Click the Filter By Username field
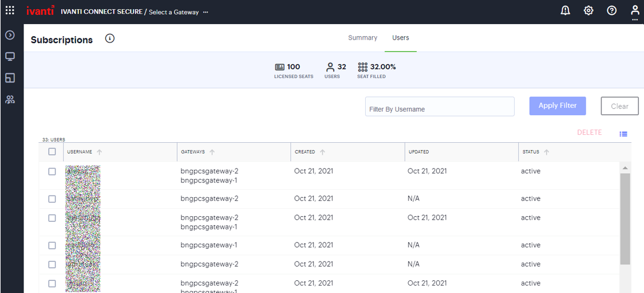This screenshot has height=293, width=644. [439, 107]
